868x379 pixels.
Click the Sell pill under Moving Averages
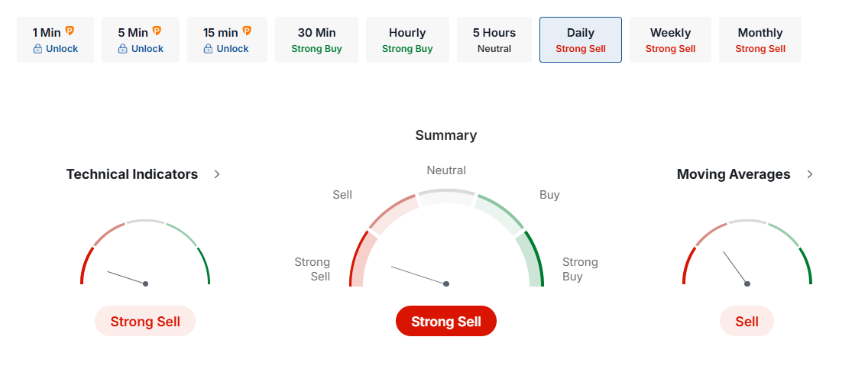point(747,322)
